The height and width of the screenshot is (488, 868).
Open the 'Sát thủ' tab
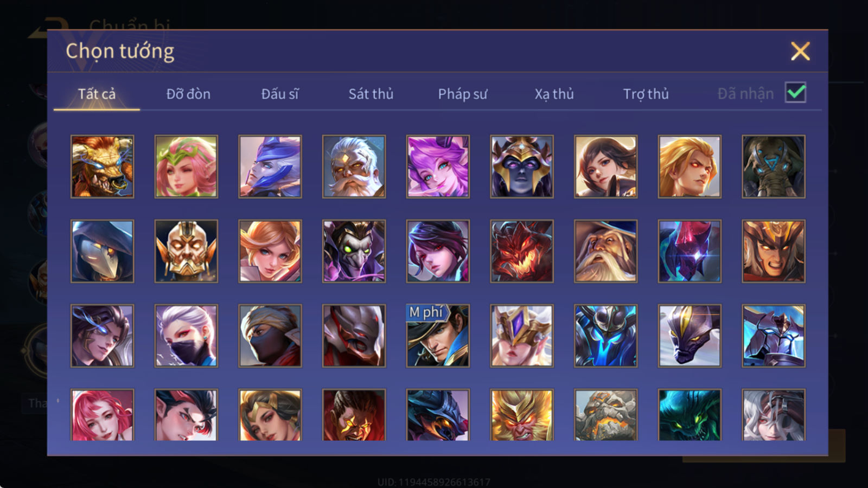371,94
